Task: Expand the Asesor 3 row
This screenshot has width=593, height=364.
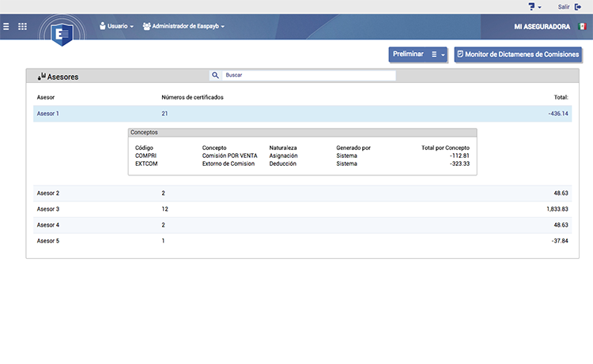Action: [302, 208]
